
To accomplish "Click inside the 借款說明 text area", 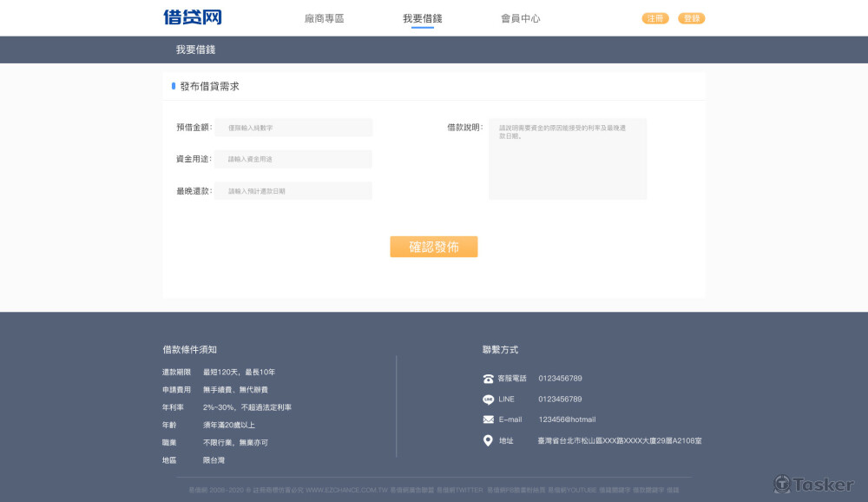I will point(567,159).
